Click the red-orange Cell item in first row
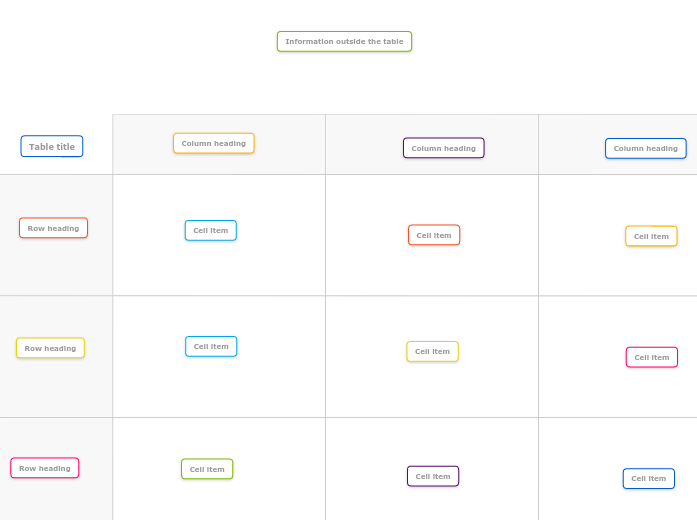This screenshot has height=520, width=697. [433, 236]
